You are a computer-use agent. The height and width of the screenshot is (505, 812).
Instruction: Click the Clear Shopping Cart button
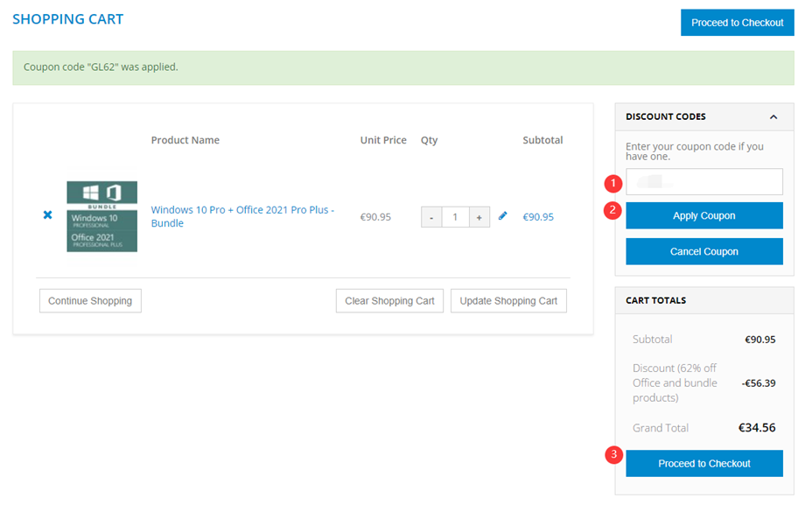389,301
